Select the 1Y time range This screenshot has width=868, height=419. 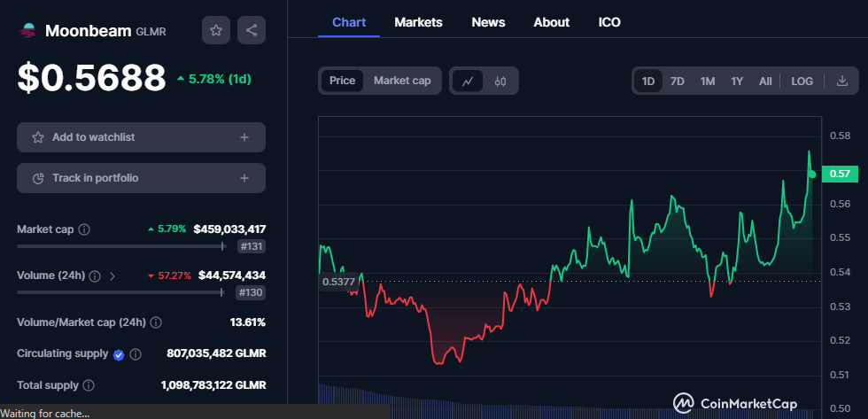(x=737, y=81)
